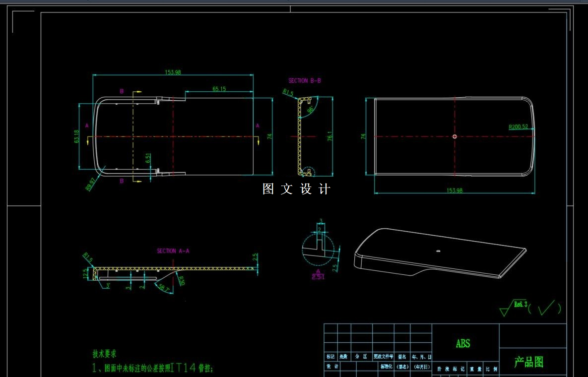Click the 分区 title block cell
Viewport: 588px width, 377px height.
(361, 356)
